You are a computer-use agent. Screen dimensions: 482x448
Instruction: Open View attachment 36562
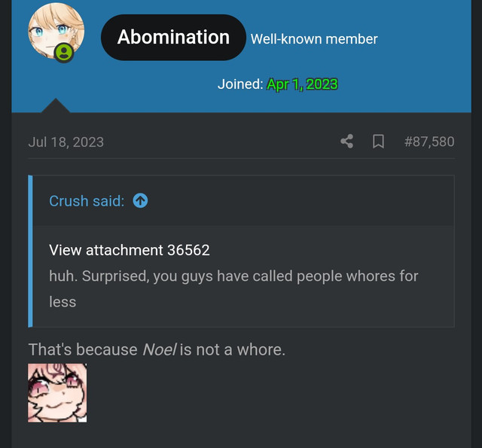(130, 250)
